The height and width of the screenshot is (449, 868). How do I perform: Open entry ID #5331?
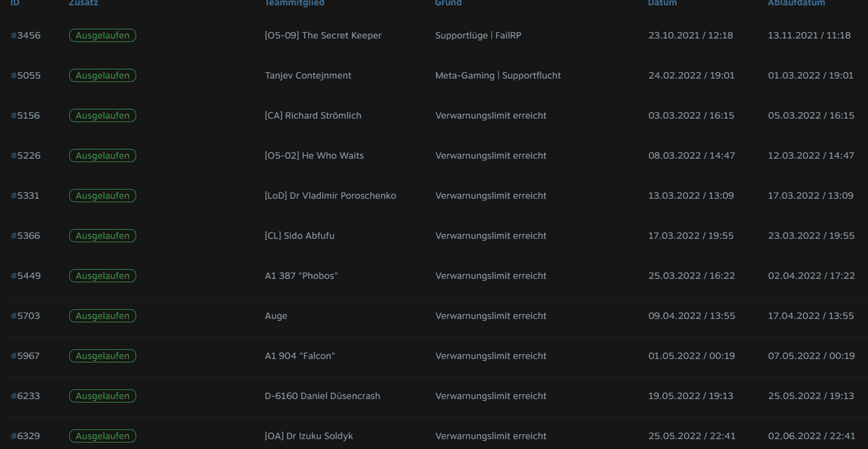[26, 195]
